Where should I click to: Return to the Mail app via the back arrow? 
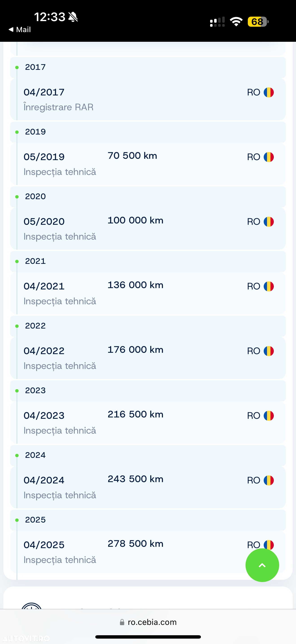click(20, 29)
